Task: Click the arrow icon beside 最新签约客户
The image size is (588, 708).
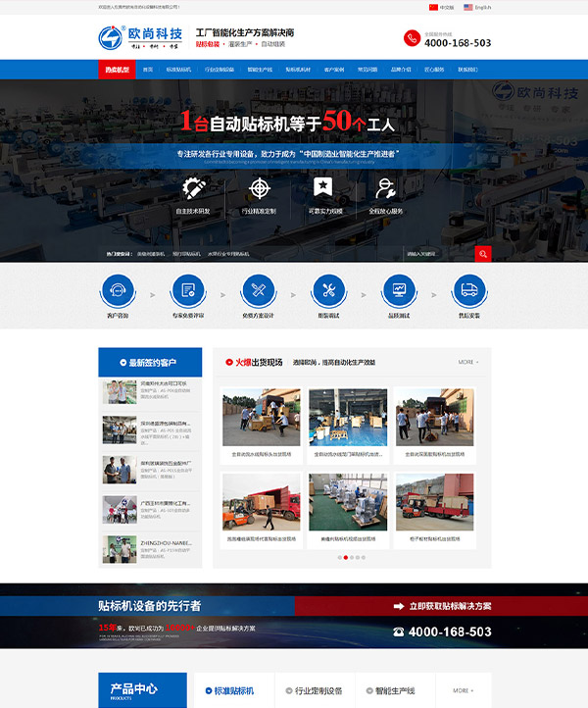Action: (x=123, y=363)
